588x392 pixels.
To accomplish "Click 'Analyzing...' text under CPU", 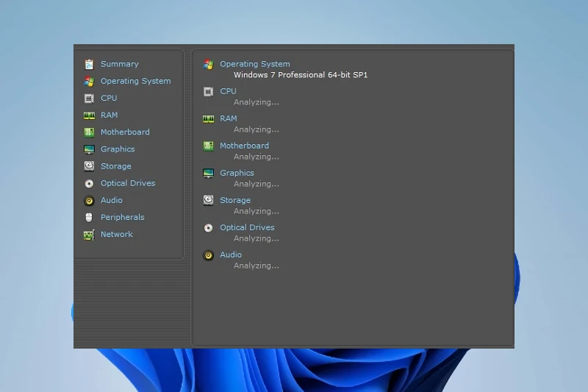I will pos(256,102).
